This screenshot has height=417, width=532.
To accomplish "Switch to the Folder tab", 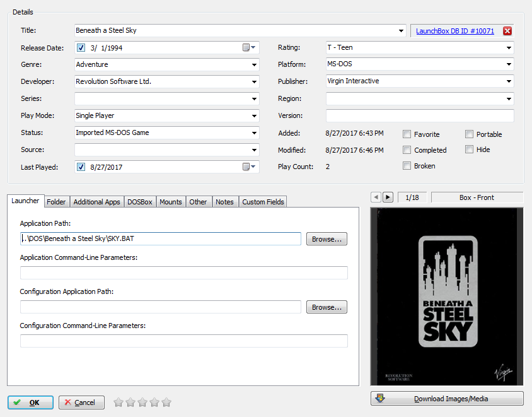I will [x=56, y=202].
